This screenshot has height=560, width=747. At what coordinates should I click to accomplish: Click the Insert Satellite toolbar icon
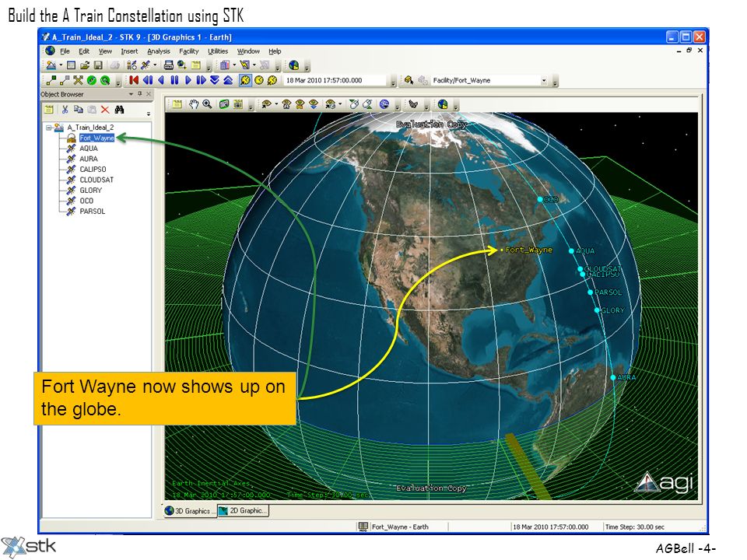[x=146, y=65]
